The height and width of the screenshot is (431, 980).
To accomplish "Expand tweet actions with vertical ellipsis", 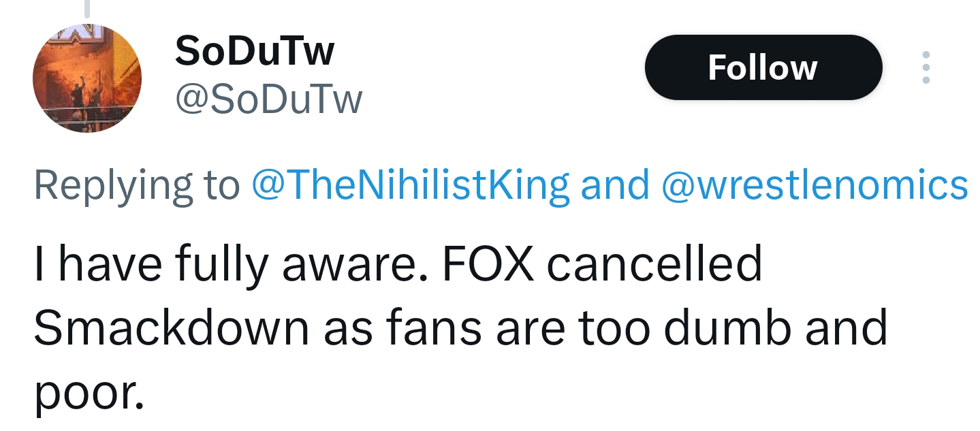I will (926, 67).
